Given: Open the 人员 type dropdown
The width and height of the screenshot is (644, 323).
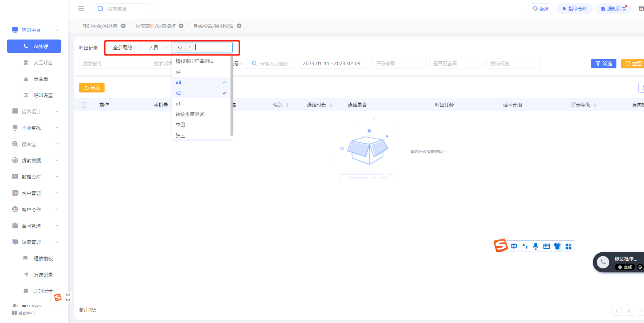Looking at the screenshot, I should (158, 47).
